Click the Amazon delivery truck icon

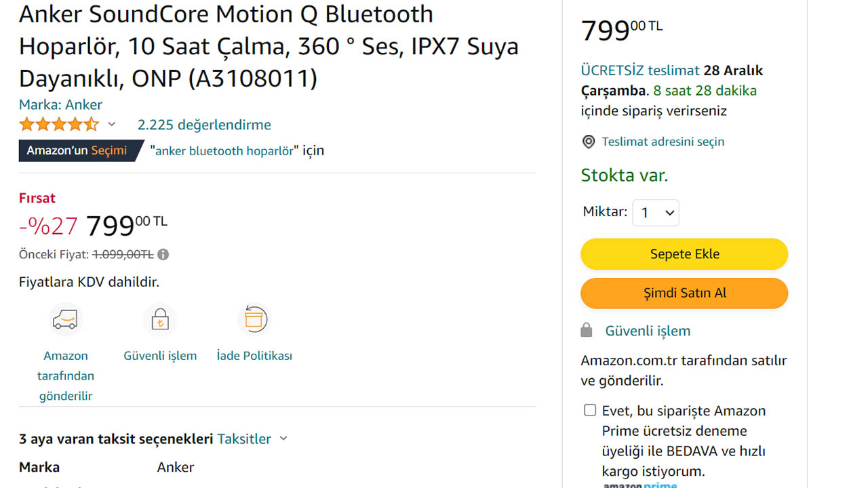pos(65,319)
